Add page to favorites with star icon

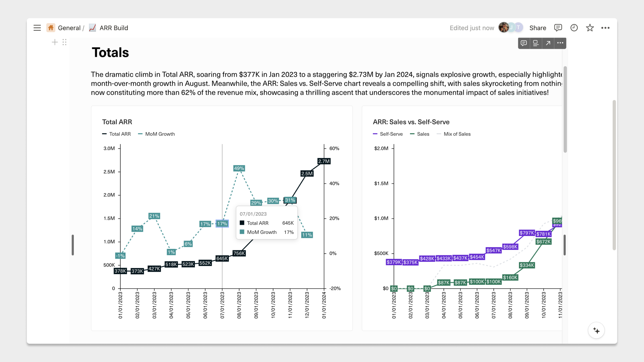coord(590,28)
